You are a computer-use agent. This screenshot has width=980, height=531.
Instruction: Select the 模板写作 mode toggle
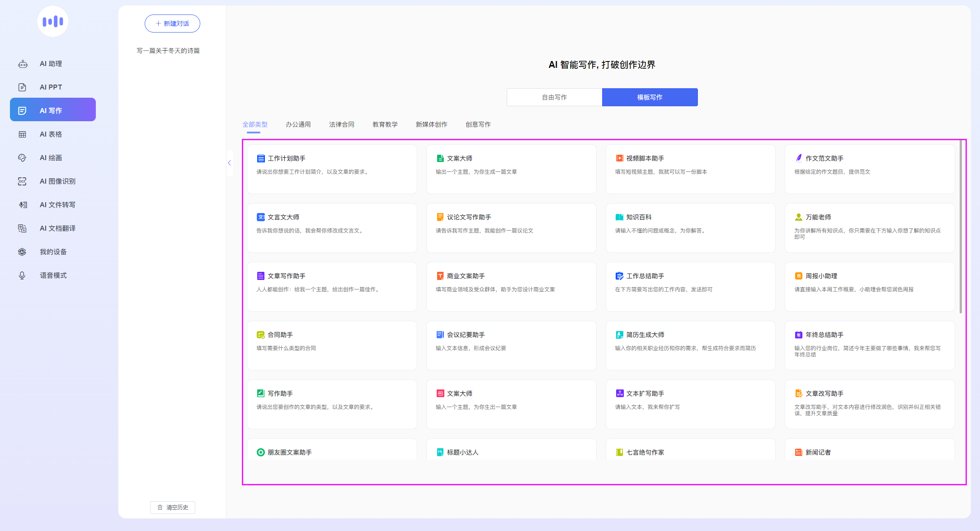650,97
